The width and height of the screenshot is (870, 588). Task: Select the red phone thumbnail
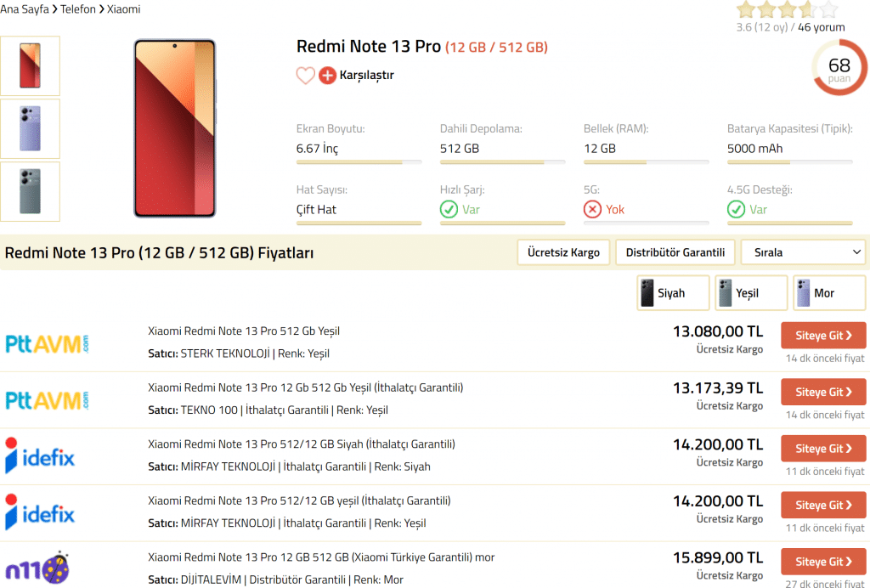30,66
